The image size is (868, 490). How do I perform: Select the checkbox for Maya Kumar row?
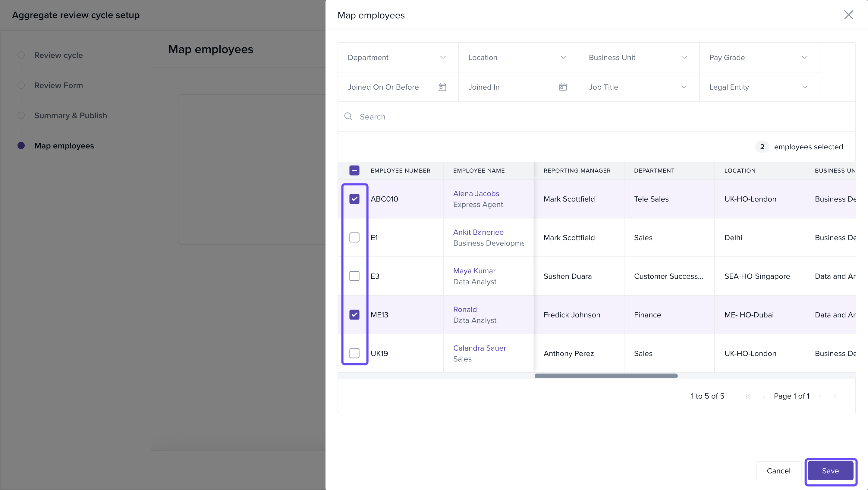[x=354, y=276]
